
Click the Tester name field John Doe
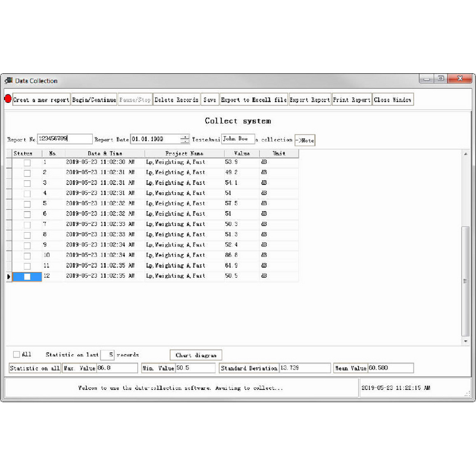point(237,139)
